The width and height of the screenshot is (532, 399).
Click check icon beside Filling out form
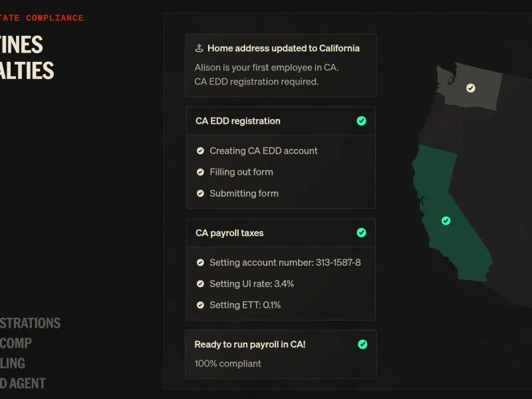click(x=201, y=172)
